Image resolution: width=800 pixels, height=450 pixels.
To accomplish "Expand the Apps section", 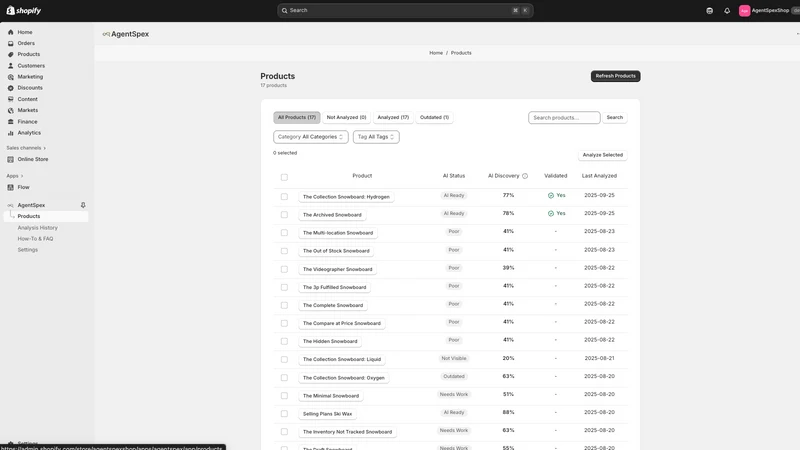I will [14, 176].
